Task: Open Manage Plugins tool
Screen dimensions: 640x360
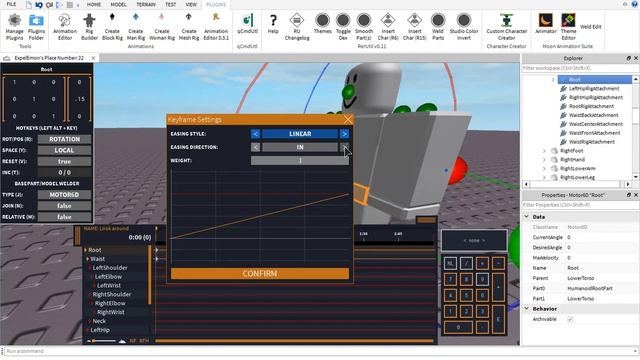Action: [x=15, y=27]
